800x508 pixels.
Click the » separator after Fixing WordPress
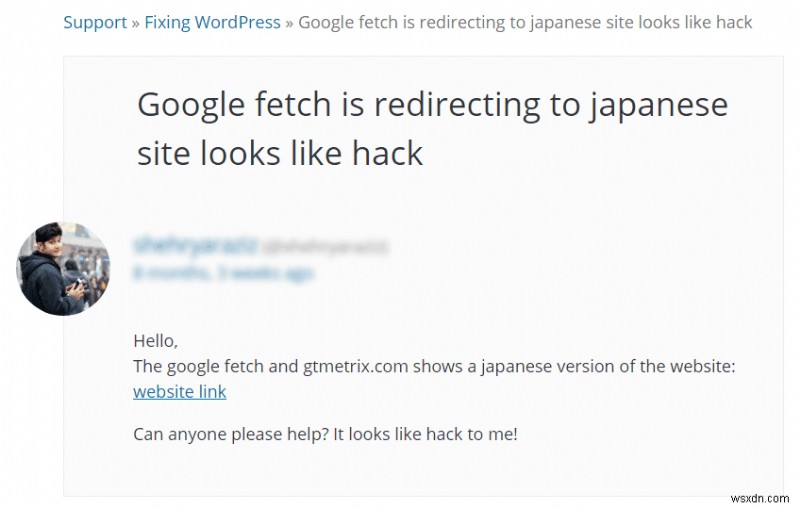[x=290, y=22]
